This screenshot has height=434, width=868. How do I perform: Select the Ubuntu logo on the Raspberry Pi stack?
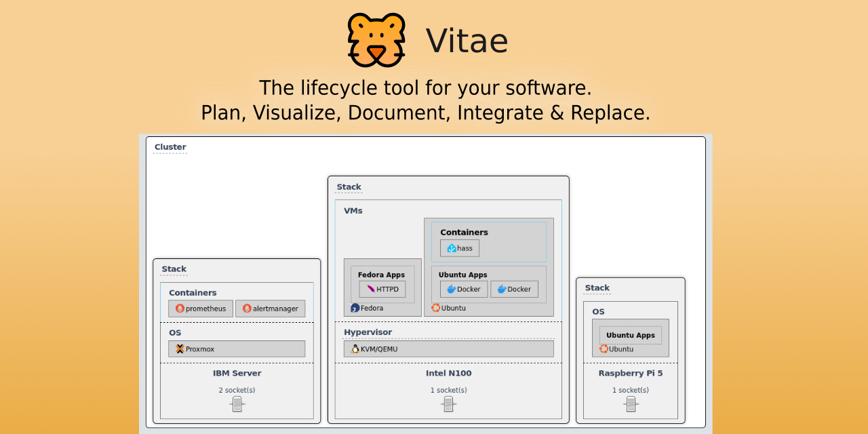click(604, 349)
